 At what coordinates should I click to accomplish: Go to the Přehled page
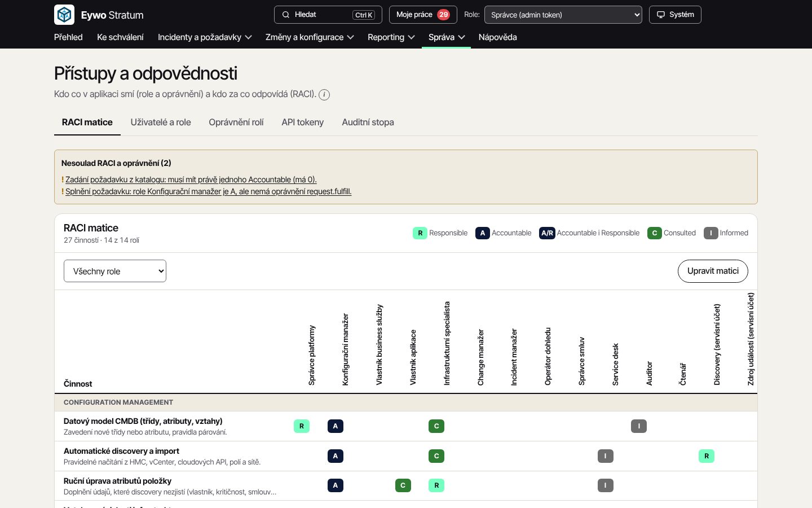(68, 37)
